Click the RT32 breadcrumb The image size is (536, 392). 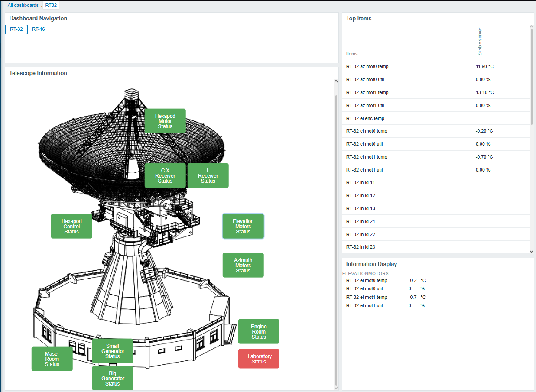point(51,5)
